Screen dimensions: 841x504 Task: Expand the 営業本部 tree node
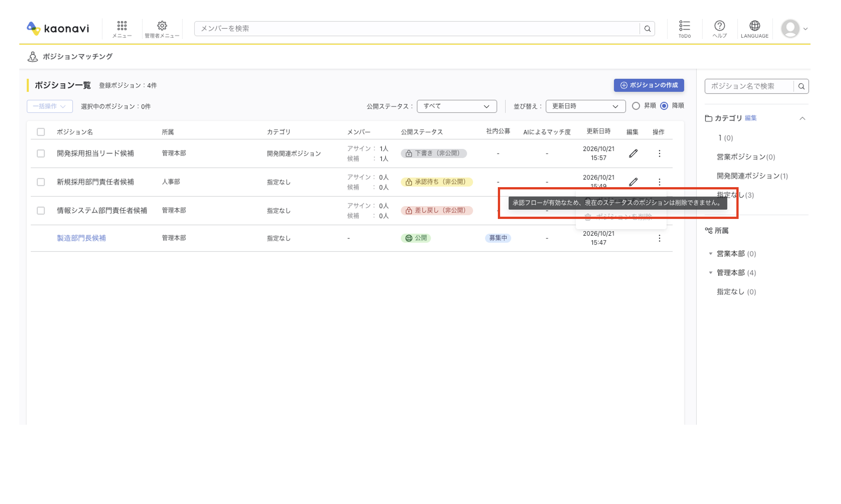coord(710,253)
